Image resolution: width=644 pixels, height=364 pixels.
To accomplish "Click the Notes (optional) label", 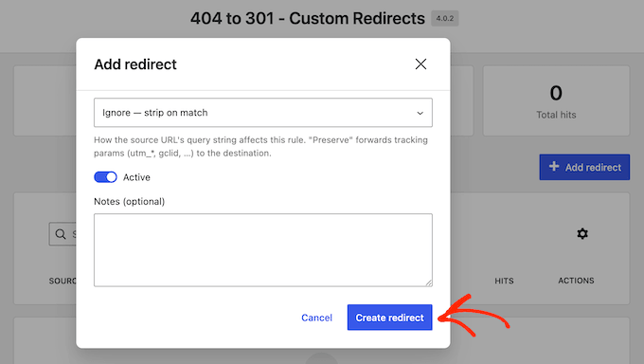I will point(130,201).
